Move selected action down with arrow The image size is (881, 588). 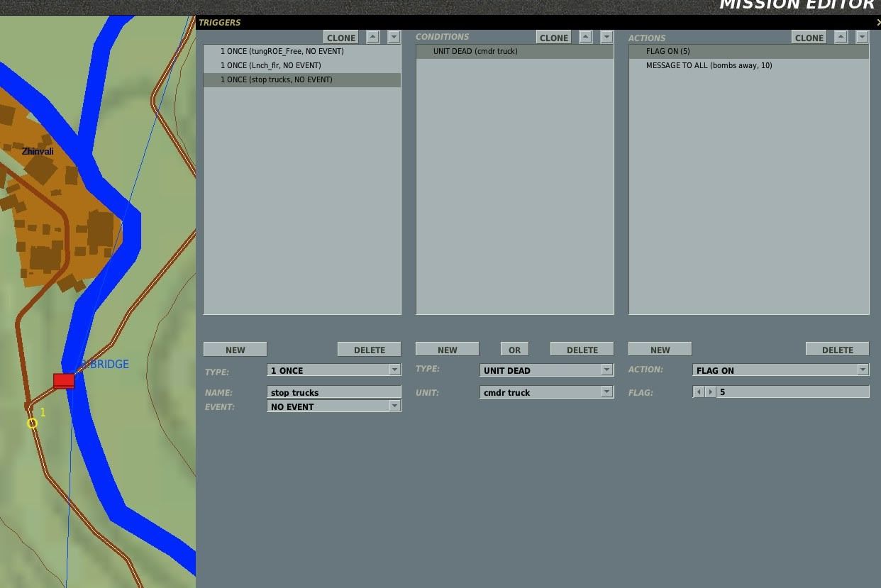coord(862,37)
